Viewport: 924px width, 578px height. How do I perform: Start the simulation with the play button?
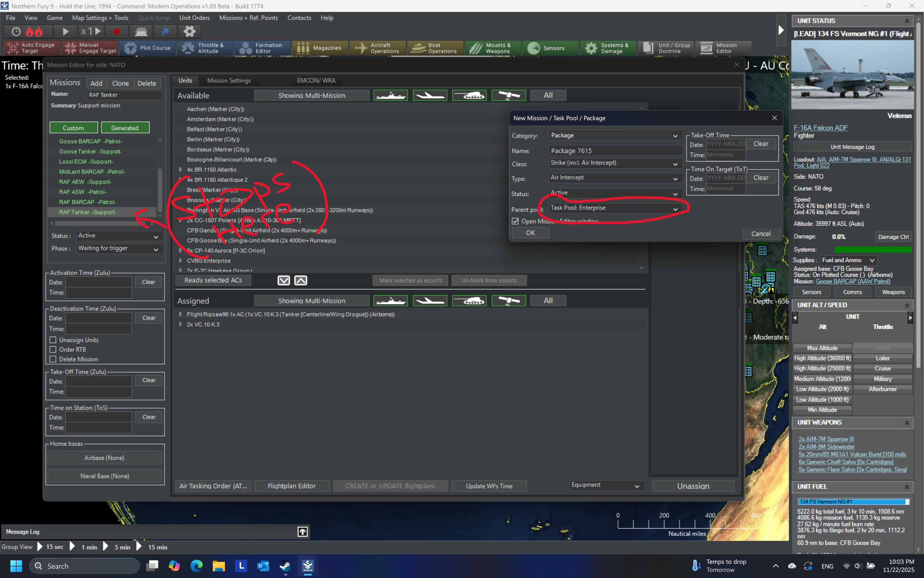coord(65,31)
